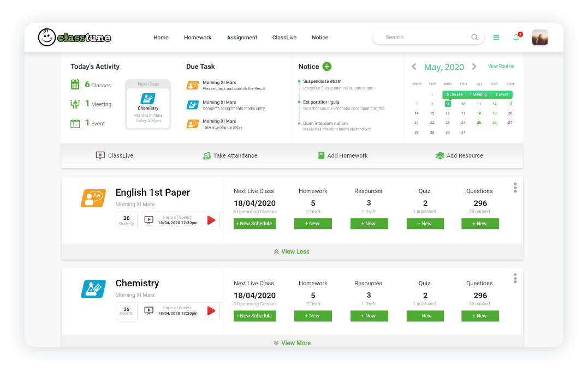588x373 pixels.
Task: Open the green hamburger menu icon
Action: pyautogui.click(x=496, y=37)
